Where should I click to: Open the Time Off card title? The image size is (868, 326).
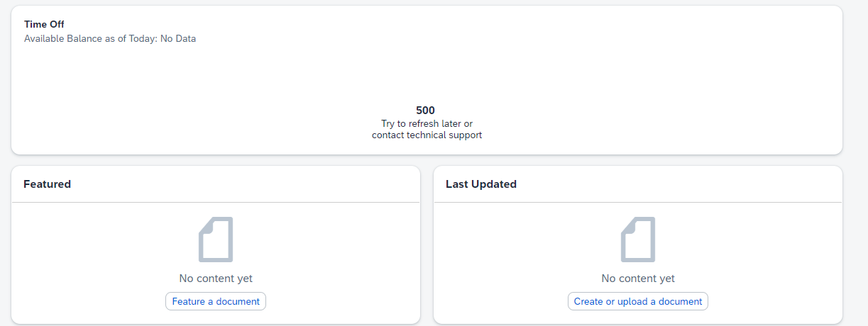44,24
